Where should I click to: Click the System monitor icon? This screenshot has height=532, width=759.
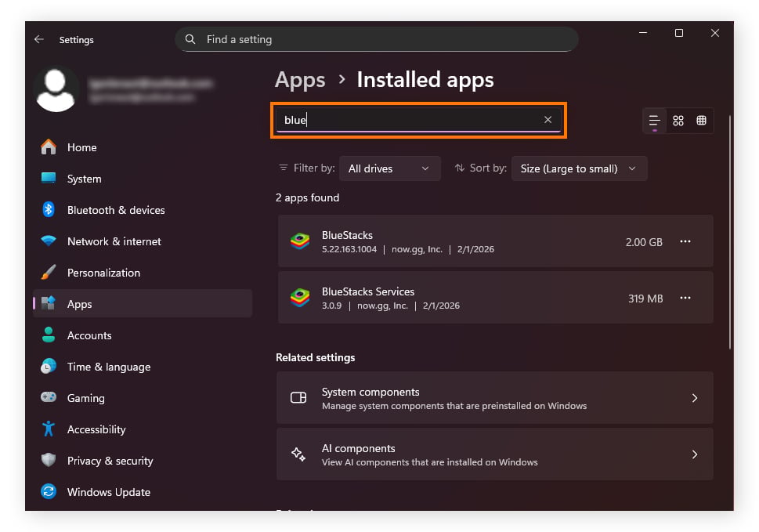49,178
